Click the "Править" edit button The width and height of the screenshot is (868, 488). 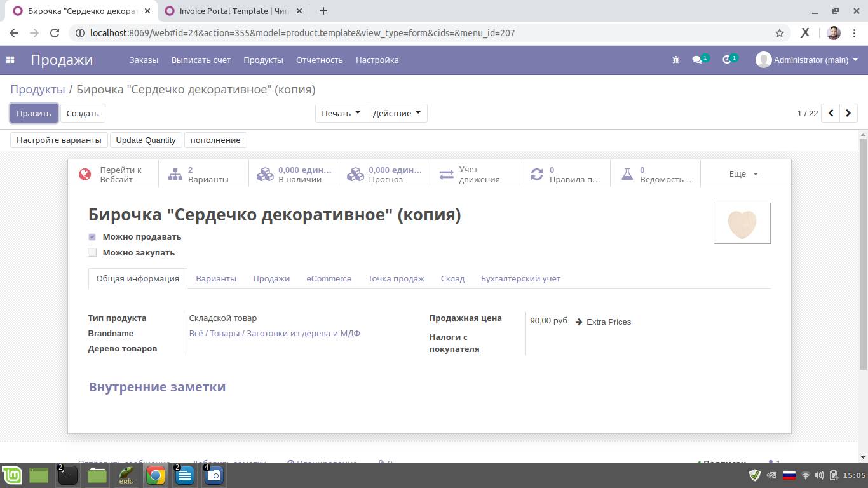tap(34, 113)
